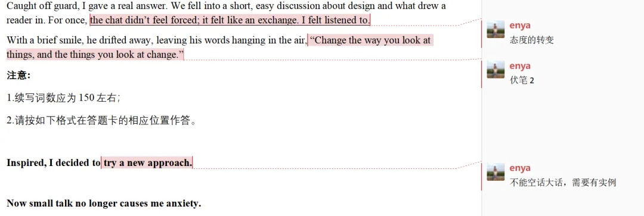This screenshot has width=644, height=216.
Task: Click highlighted phrase 'try a new approach.'
Action: (x=147, y=162)
